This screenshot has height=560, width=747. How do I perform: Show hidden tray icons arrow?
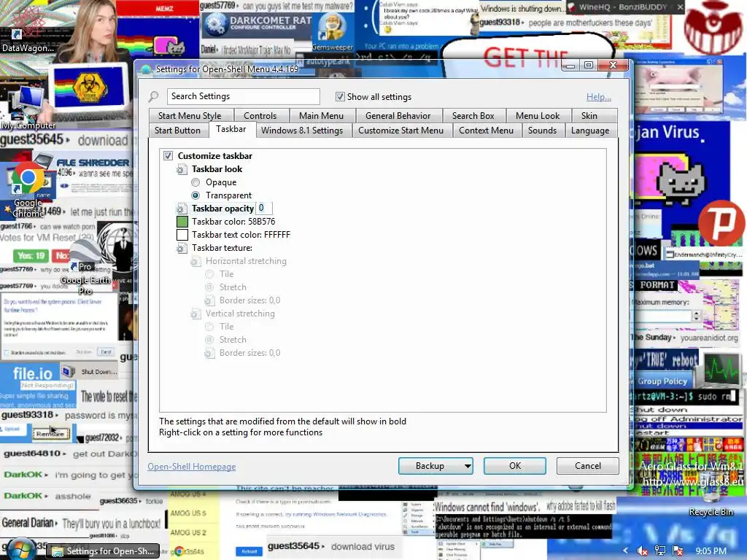626,551
